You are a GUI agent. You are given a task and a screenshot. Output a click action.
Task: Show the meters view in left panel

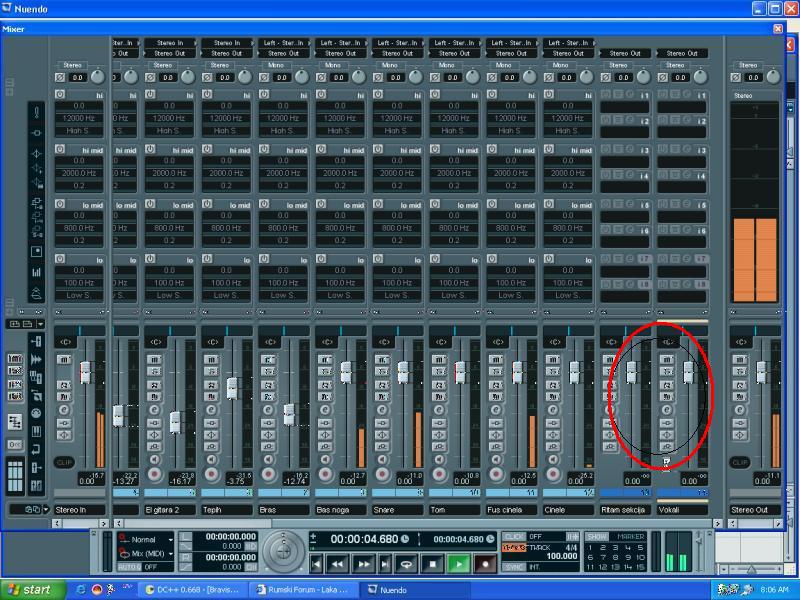point(37,271)
